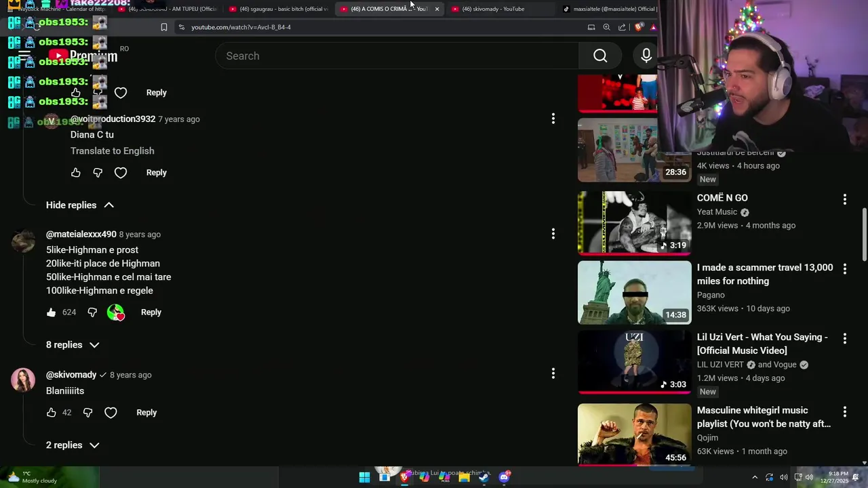Click the YouTube search magnifier button
Viewport: 868px width, 488px height.
(x=600, y=56)
